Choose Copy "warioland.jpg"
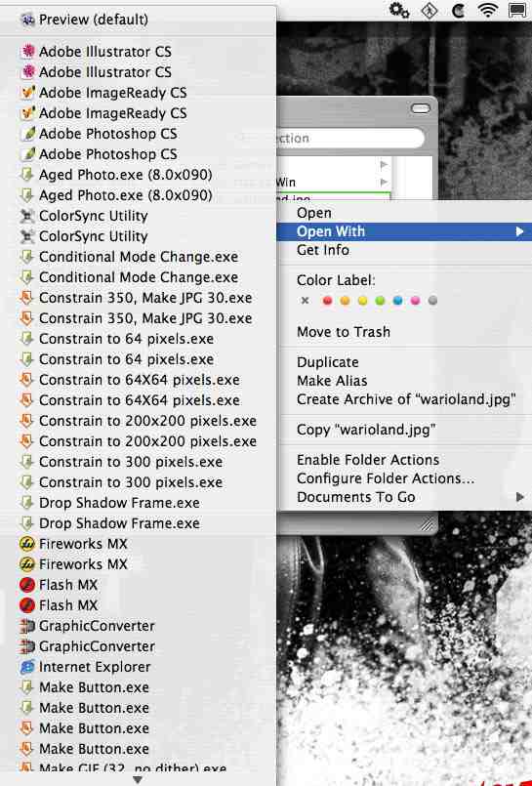The image size is (532, 786). point(404,430)
